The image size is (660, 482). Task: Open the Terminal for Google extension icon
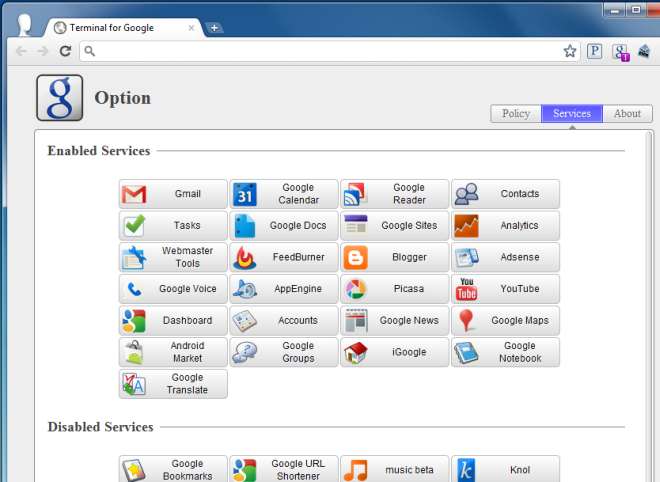click(x=620, y=52)
